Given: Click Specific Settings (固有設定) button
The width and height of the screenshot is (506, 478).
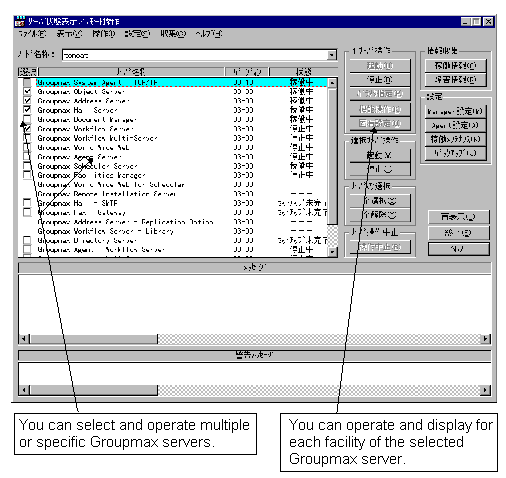Looking at the screenshot, I should (x=380, y=123).
